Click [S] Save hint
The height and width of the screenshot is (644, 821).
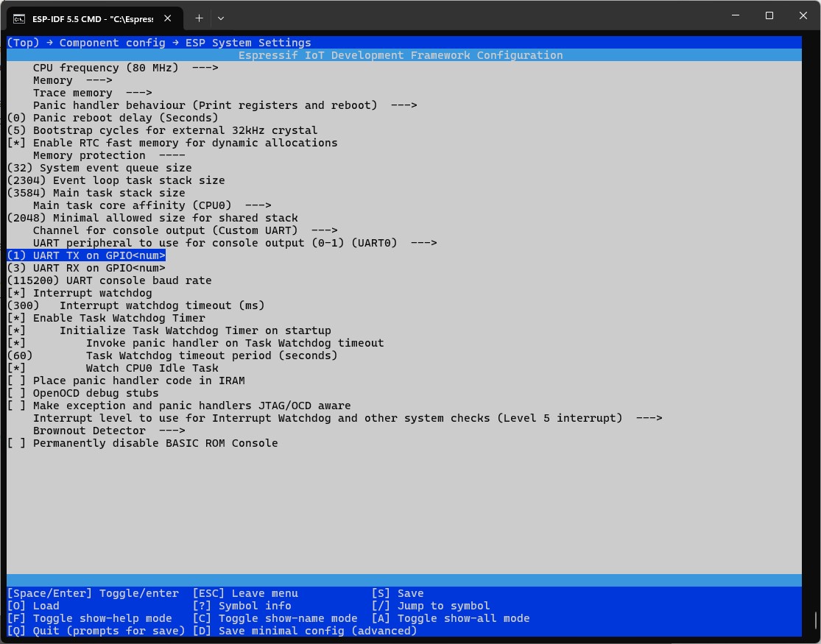(398, 593)
